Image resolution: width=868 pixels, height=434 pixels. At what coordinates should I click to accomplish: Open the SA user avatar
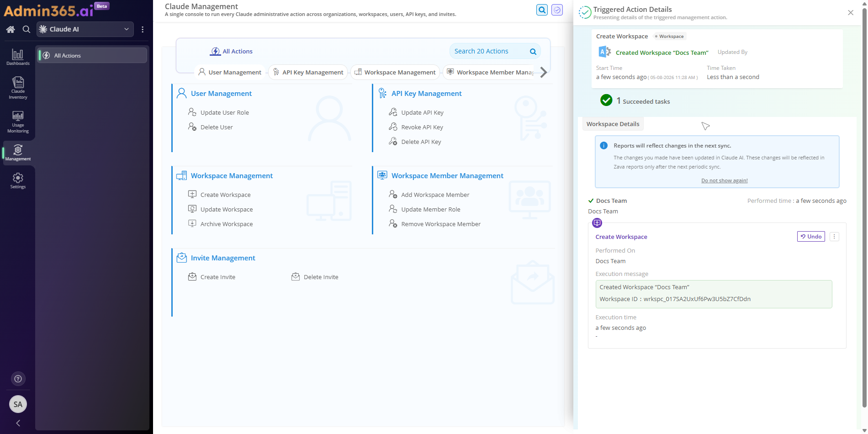(x=18, y=404)
